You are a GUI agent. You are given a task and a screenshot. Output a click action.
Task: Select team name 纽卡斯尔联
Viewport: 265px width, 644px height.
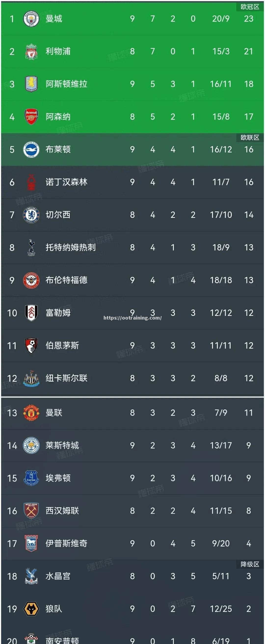point(66,378)
